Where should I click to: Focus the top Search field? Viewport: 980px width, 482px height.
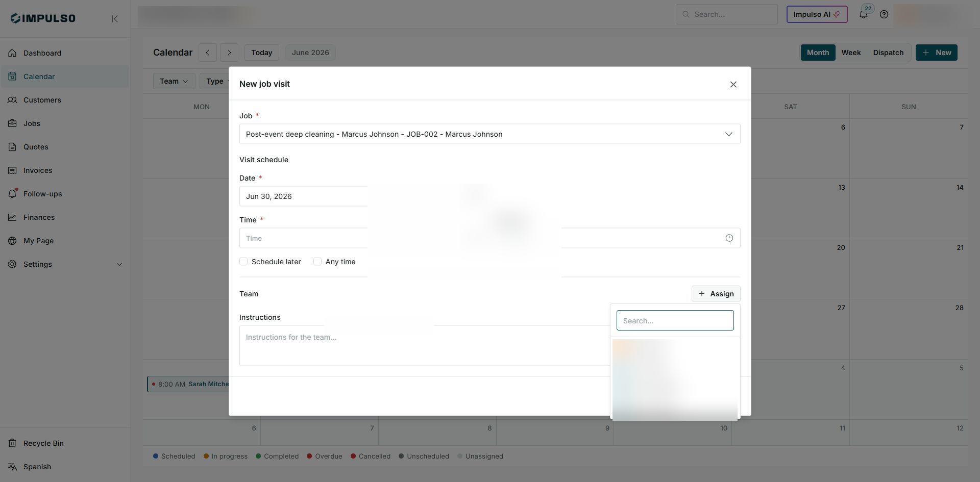tap(726, 14)
